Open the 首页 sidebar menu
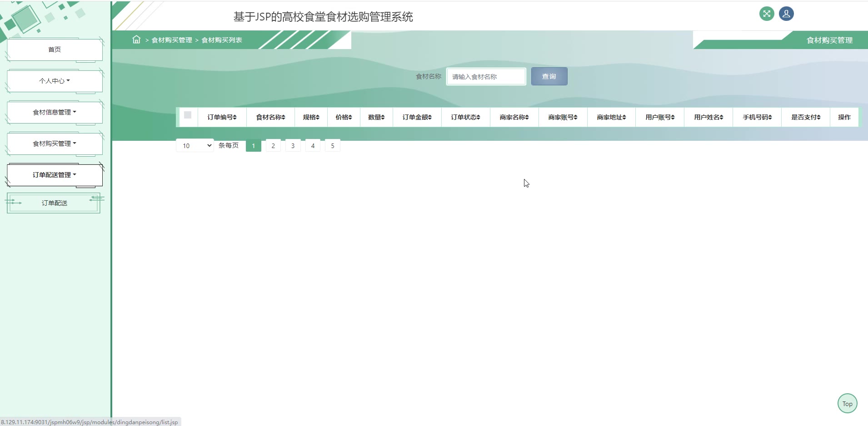This screenshot has width=868, height=426. (55, 50)
